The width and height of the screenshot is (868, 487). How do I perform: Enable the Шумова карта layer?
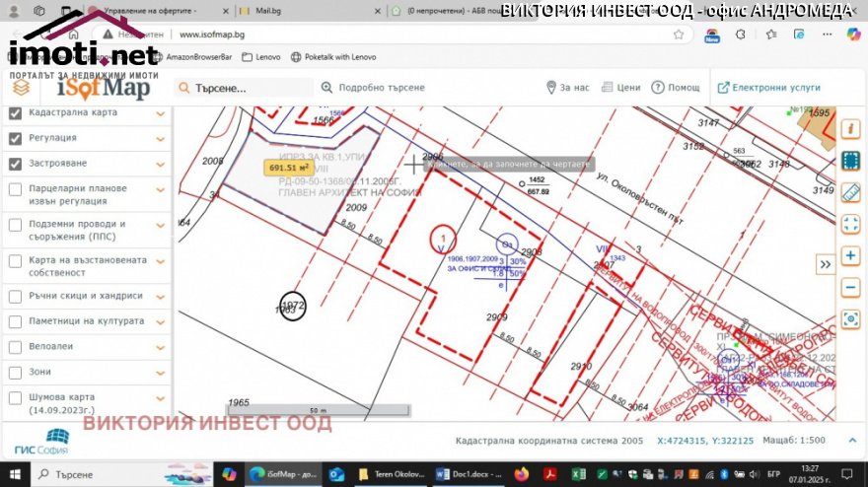tap(16, 398)
